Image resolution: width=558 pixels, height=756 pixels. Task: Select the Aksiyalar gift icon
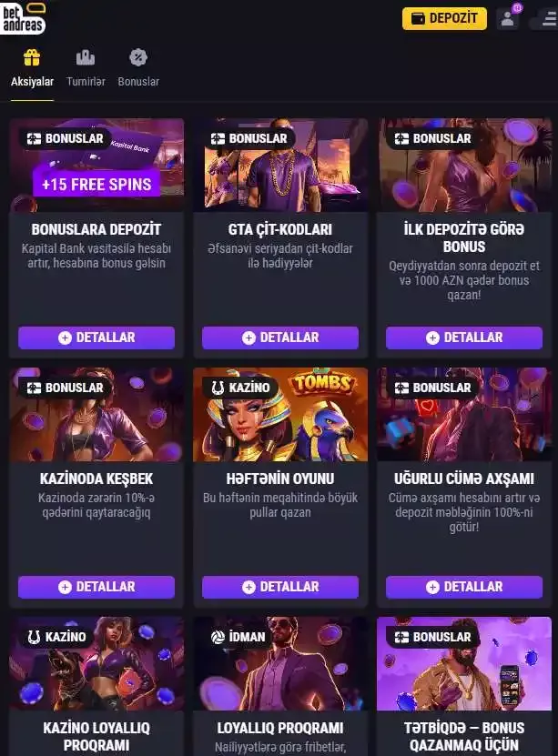tap(32, 57)
